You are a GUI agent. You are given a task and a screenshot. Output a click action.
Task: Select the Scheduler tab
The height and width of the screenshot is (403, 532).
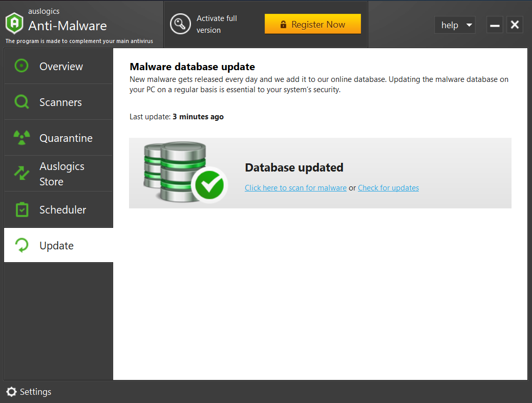(x=58, y=209)
